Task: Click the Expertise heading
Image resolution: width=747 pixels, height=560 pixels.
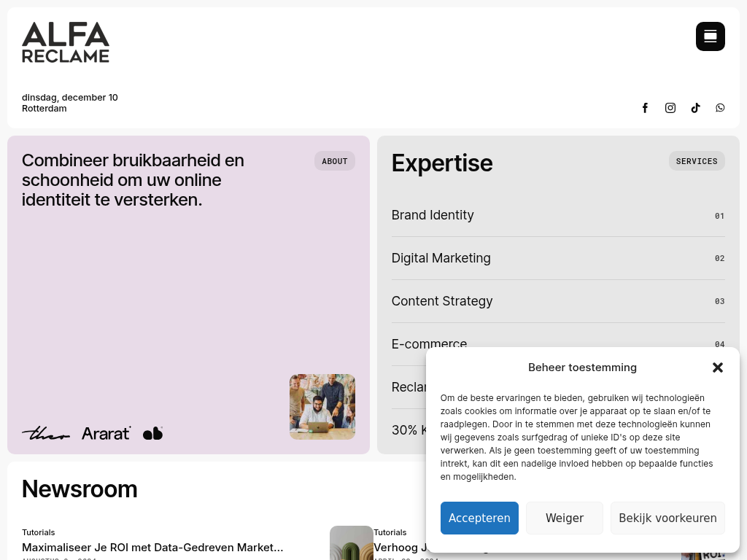Action: (442, 163)
